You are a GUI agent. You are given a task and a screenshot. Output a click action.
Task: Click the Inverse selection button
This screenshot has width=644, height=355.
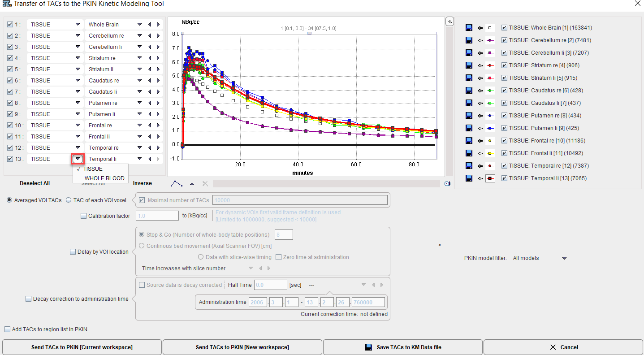pyautogui.click(x=142, y=183)
